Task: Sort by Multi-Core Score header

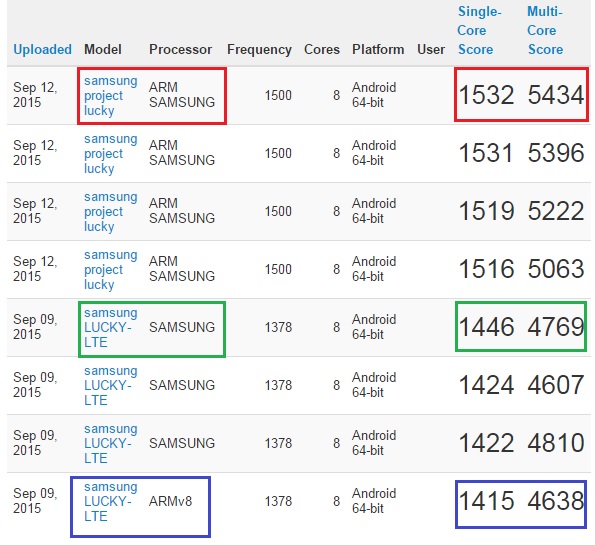Action: 545,30
